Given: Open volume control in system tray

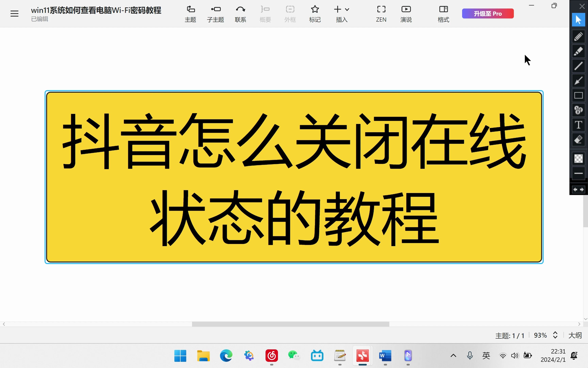Looking at the screenshot, I should (x=515, y=356).
